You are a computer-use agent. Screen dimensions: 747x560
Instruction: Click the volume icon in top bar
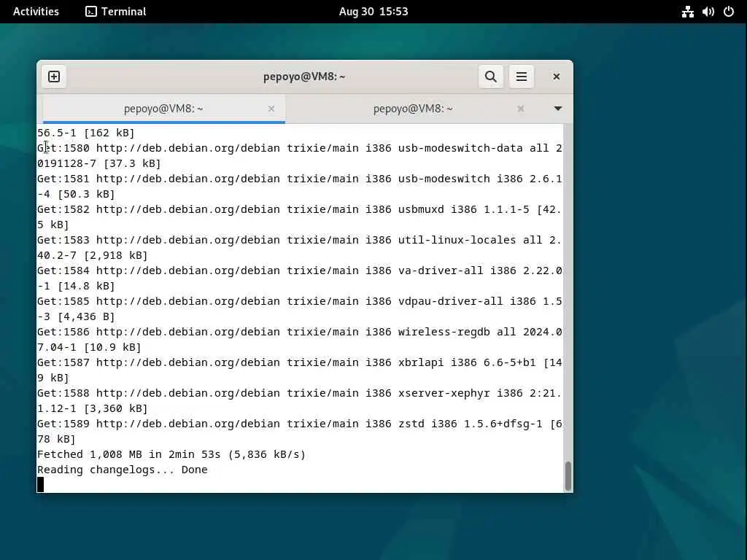(x=708, y=12)
